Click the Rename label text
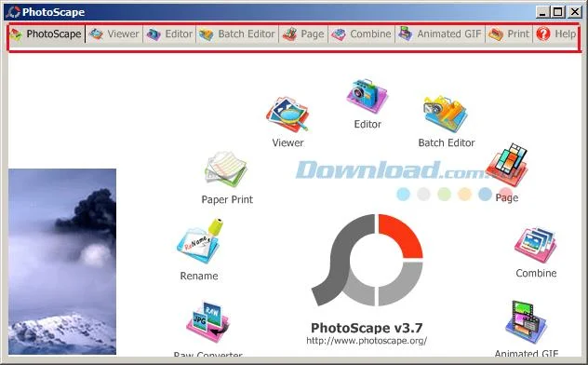Viewport: 588px width, 365px height. (x=199, y=277)
